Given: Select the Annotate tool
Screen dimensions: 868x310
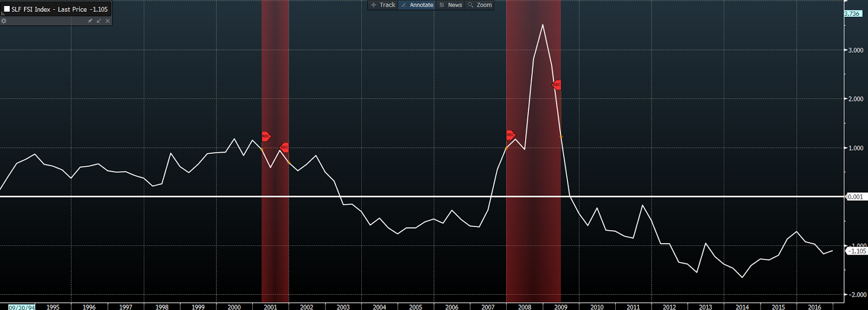Looking at the screenshot, I should tap(417, 5).
